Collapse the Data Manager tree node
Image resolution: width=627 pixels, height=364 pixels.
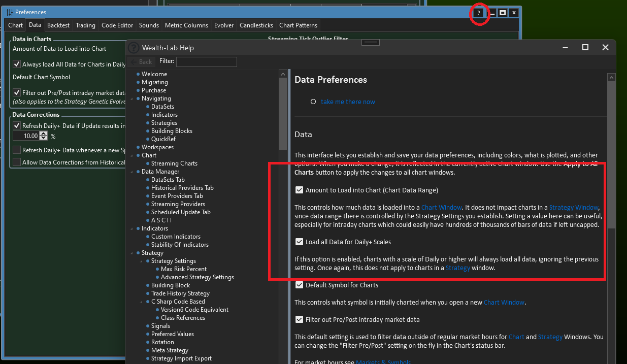[133, 172]
